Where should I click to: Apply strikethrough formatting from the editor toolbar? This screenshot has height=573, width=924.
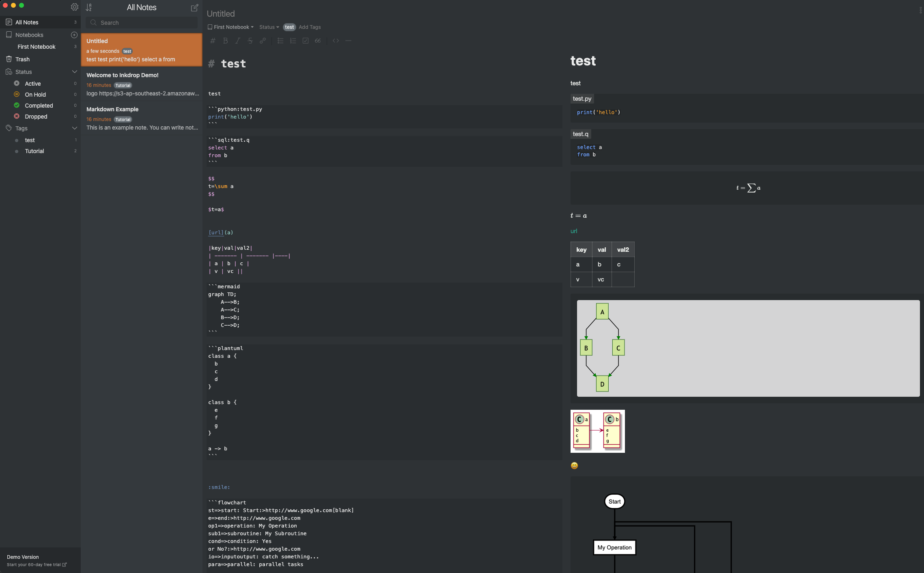pyautogui.click(x=250, y=41)
